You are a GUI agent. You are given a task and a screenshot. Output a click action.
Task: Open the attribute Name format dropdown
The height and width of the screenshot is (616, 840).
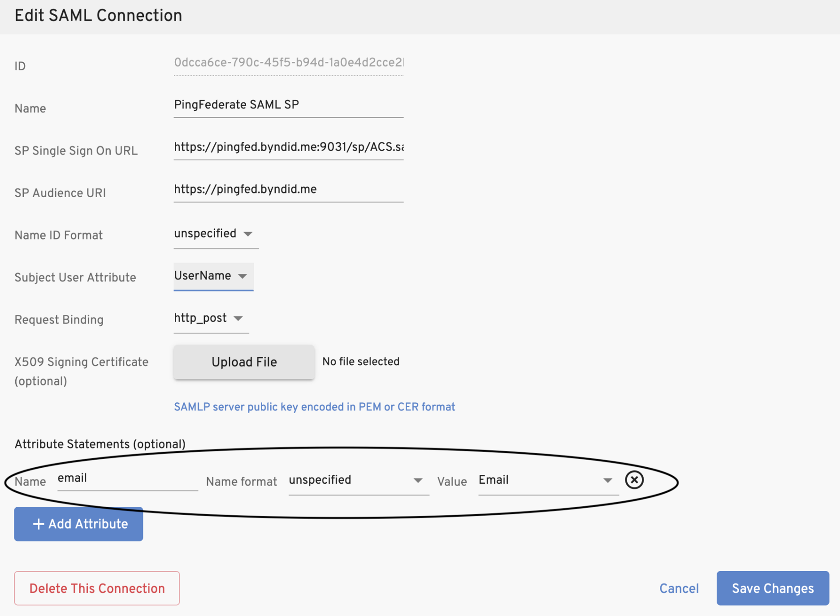pyautogui.click(x=357, y=480)
